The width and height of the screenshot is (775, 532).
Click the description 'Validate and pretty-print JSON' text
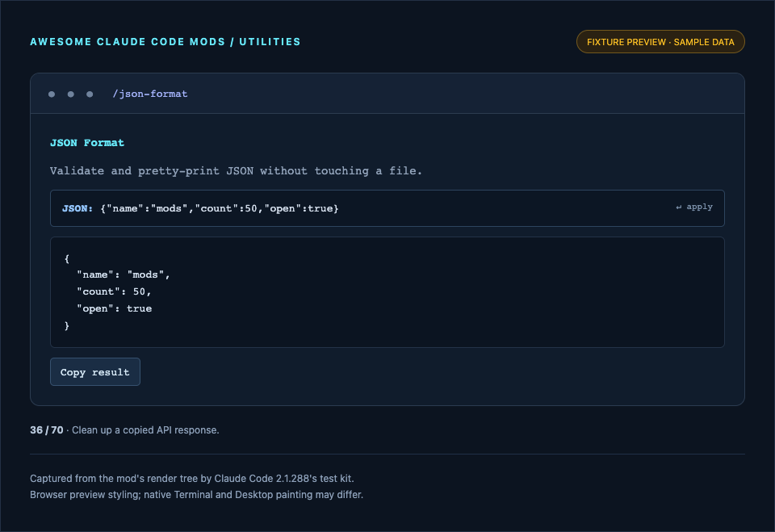[x=236, y=171]
